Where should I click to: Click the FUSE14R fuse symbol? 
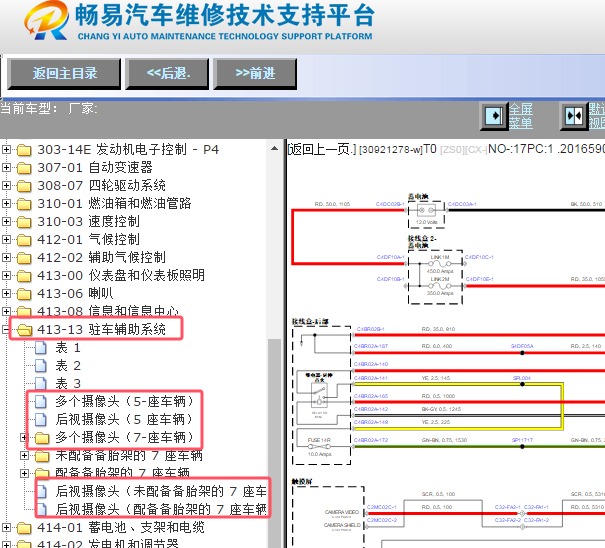click(319, 447)
